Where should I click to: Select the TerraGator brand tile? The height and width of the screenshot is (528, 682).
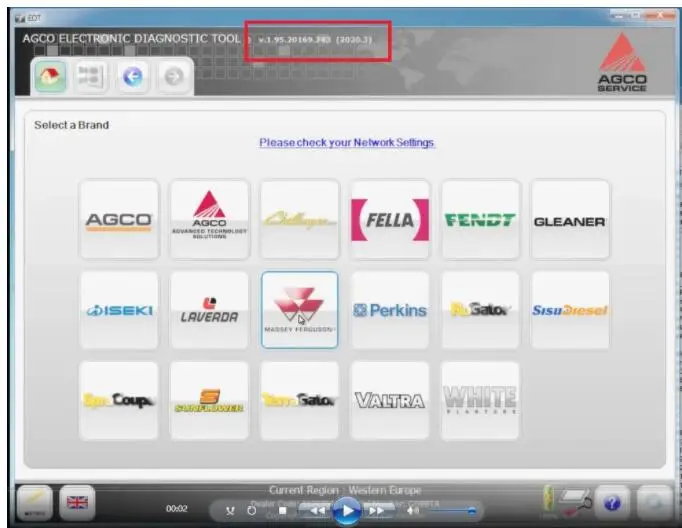point(300,400)
